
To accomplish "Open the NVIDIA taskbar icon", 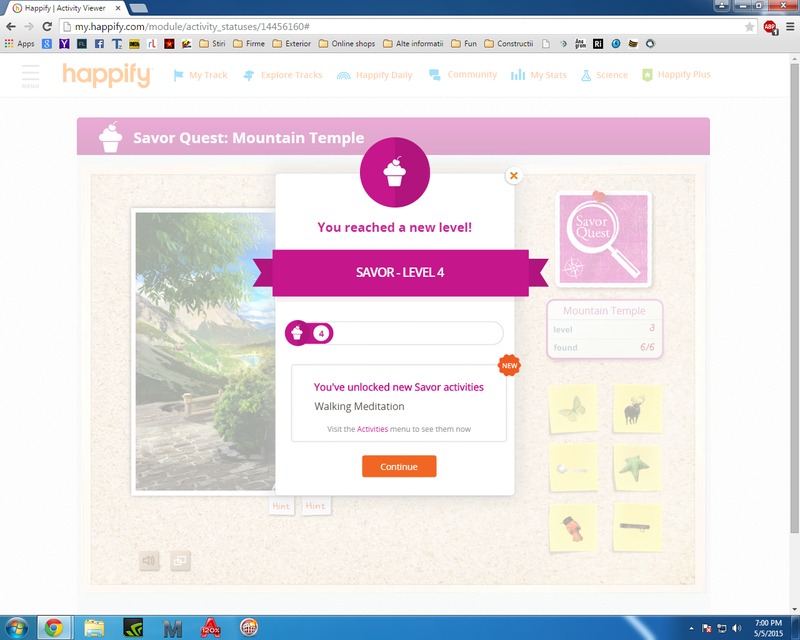I will pyautogui.click(x=133, y=628).
